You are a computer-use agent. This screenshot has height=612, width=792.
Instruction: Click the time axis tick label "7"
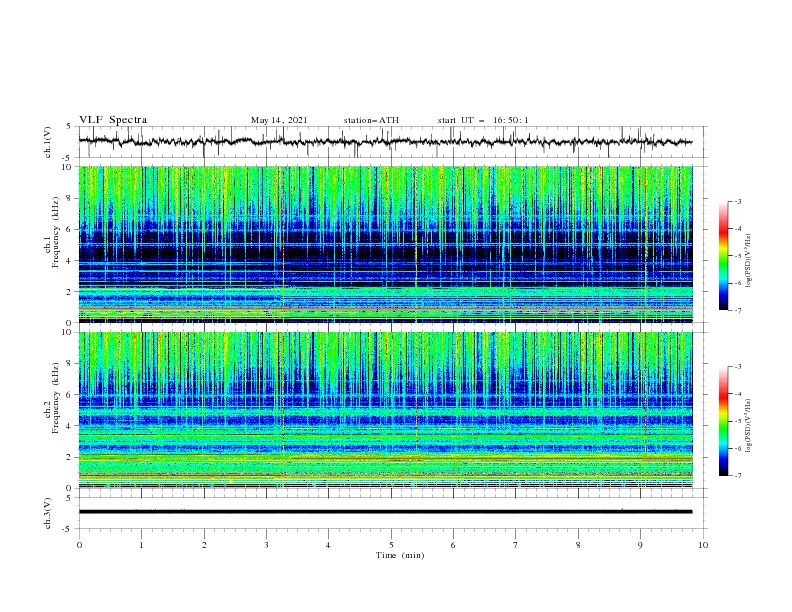(516, 545)
